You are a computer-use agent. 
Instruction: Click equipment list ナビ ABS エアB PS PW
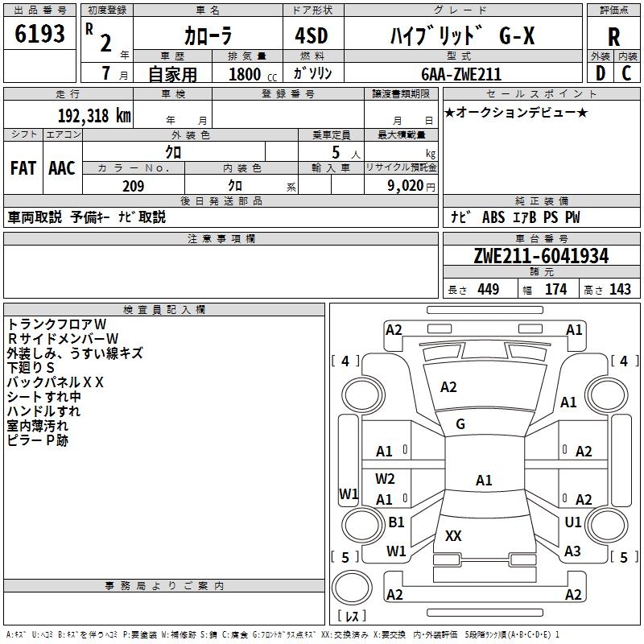515,217
